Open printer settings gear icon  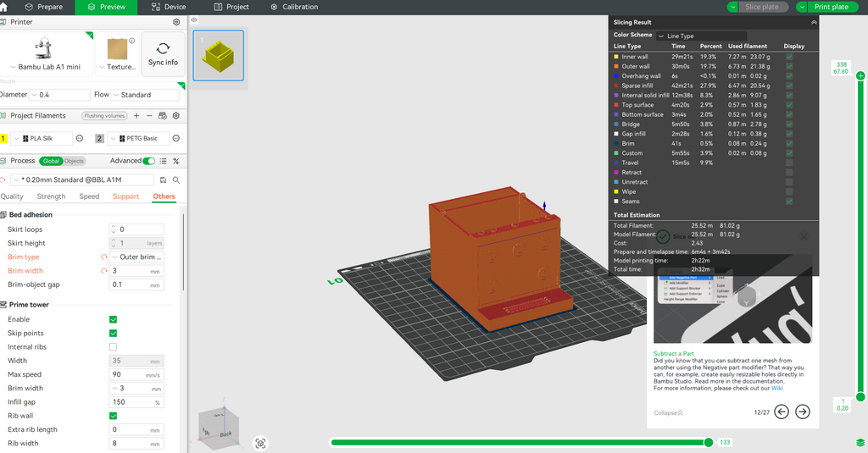176,22
